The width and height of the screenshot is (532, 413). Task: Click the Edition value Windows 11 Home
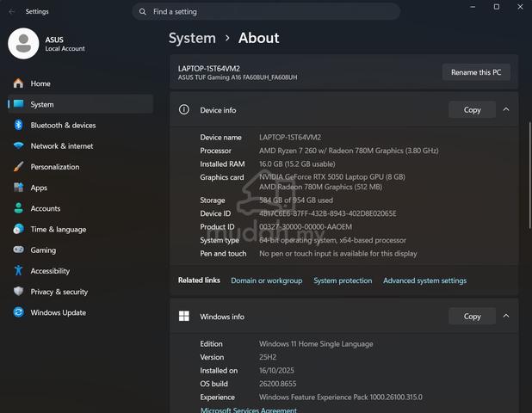click(316, 344)
